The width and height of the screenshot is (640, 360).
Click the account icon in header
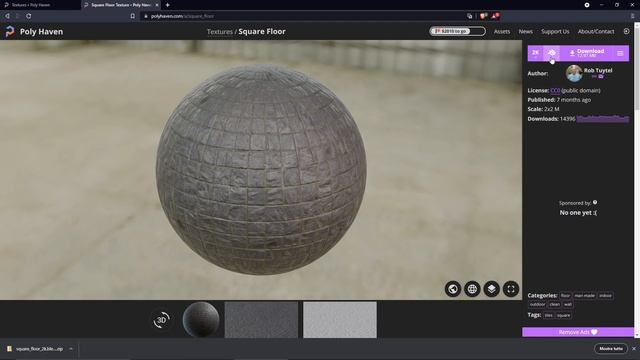click(627, 31)
